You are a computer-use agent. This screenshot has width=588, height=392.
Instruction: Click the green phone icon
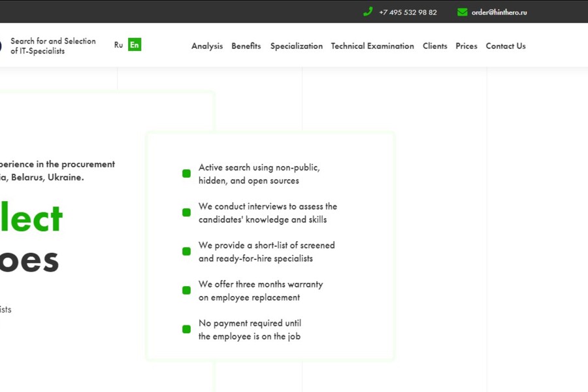[368, 12]
